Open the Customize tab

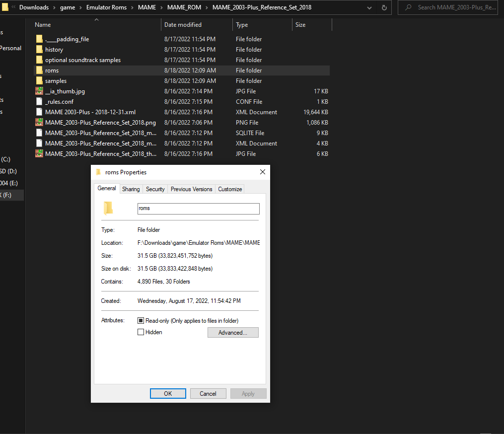[230, 189]
